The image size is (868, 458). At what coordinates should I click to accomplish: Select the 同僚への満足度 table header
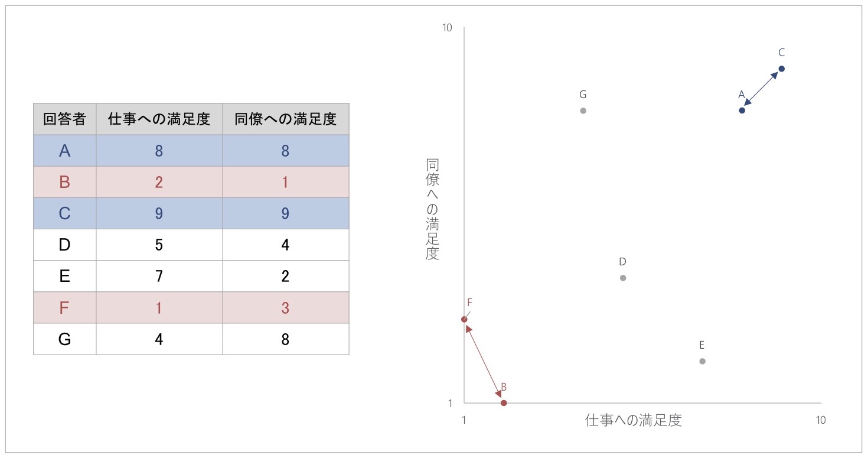pyautogui.click(x=286, y=119)
